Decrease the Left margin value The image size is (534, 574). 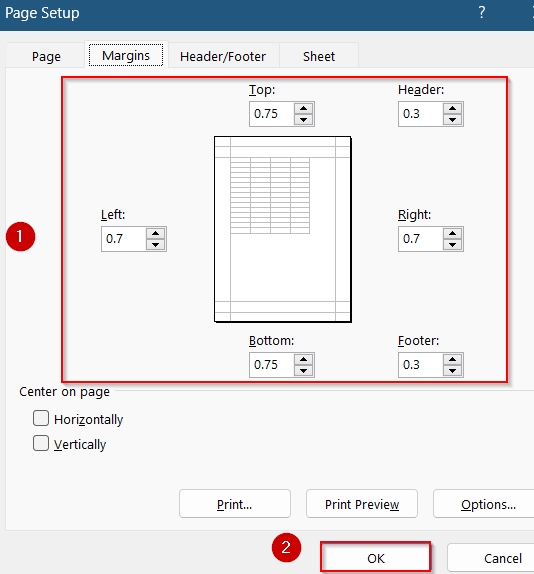[x=156, y=245]
